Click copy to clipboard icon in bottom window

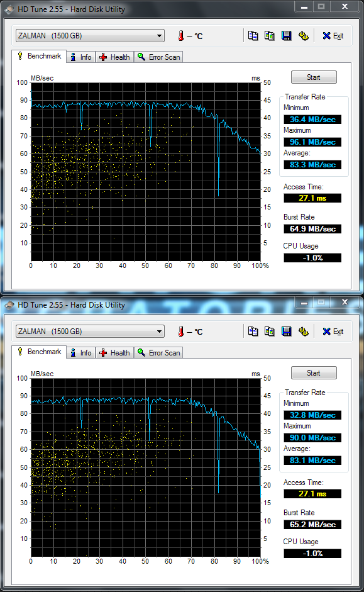(x=253, y=332)
